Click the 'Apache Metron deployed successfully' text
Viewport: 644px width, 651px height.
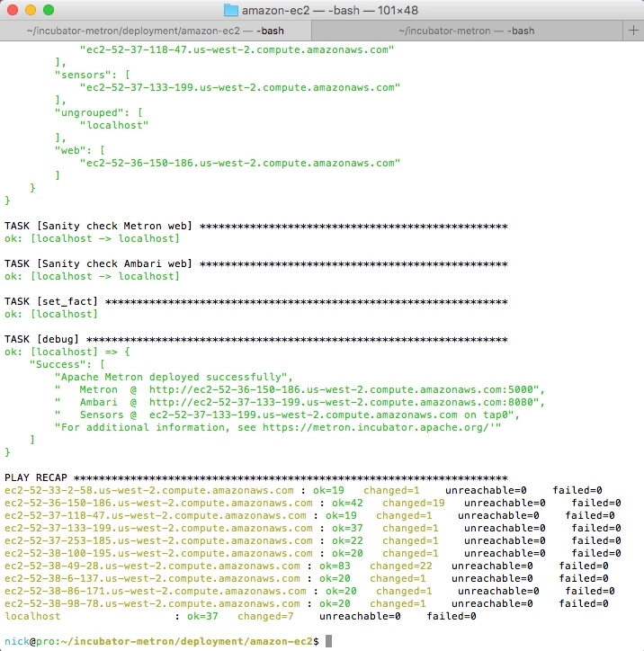171,377
